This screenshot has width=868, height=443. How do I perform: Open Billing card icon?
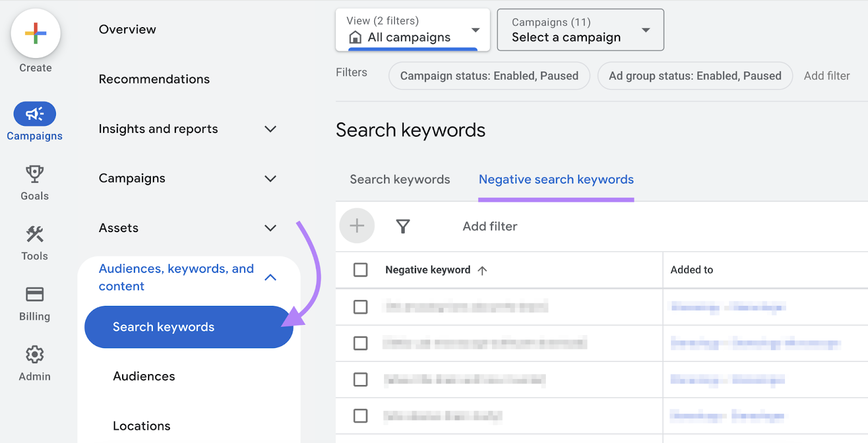click(x=35, y=294)
